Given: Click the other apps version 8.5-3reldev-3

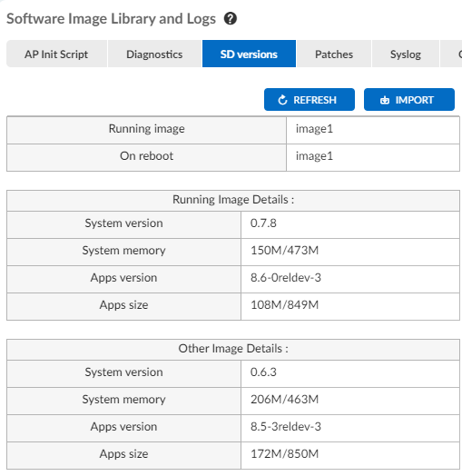Looking at the screenshot, I should 286,427.
